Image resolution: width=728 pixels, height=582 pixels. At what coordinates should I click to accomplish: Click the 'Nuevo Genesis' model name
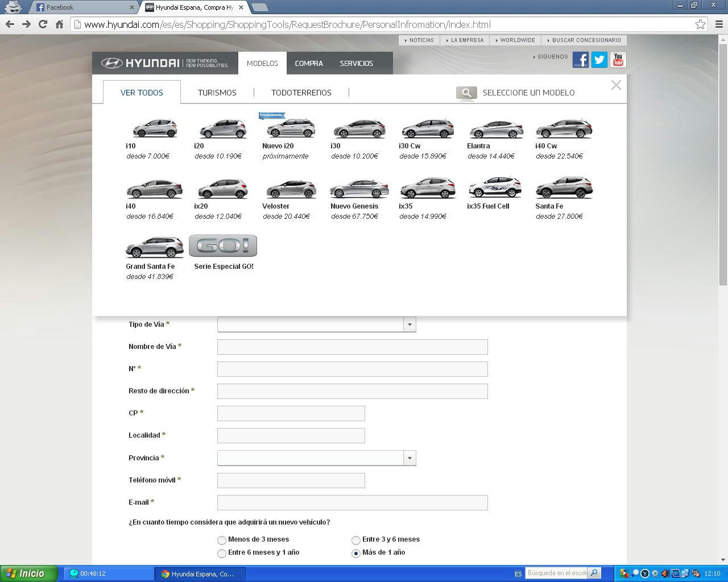coord(354,206)
